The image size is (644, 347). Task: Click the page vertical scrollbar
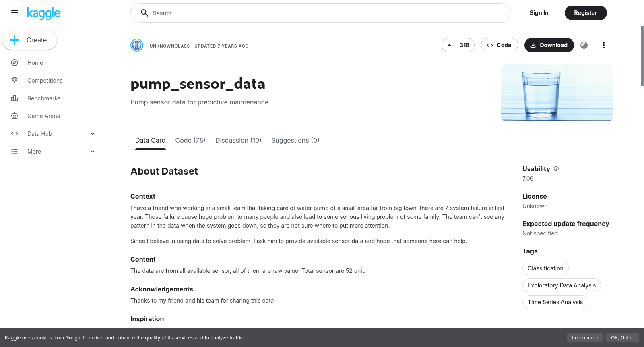point(642,56)
